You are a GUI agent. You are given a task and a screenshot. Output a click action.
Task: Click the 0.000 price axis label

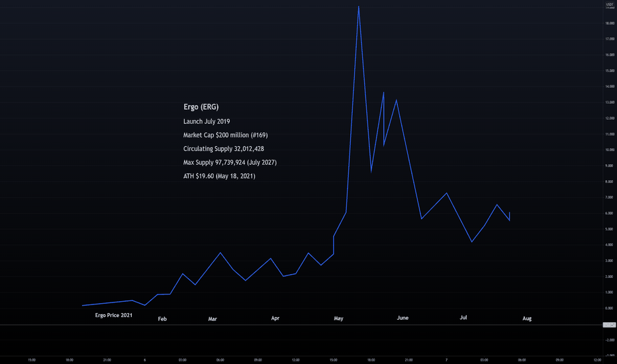(x=610, y=308)
